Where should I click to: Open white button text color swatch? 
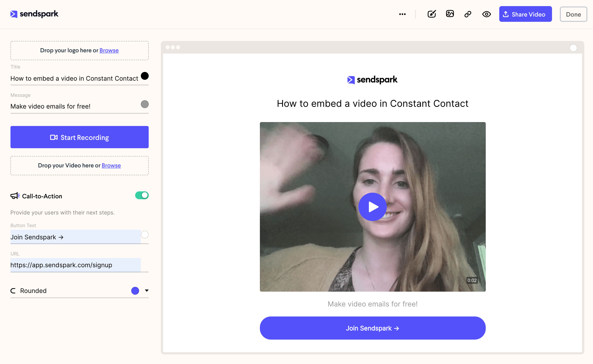pyautogui.click(x=145, y=235)
